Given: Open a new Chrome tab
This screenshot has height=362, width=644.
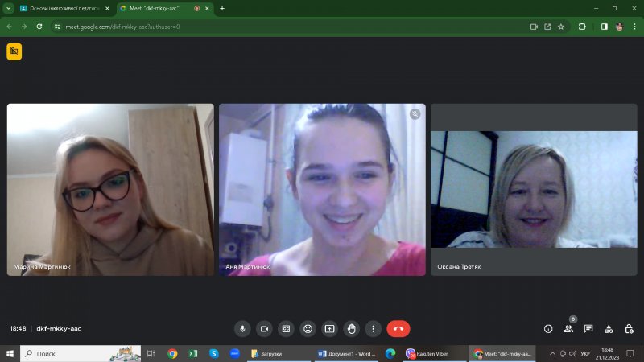Looking at the screenshot, I should pos(222,8).
